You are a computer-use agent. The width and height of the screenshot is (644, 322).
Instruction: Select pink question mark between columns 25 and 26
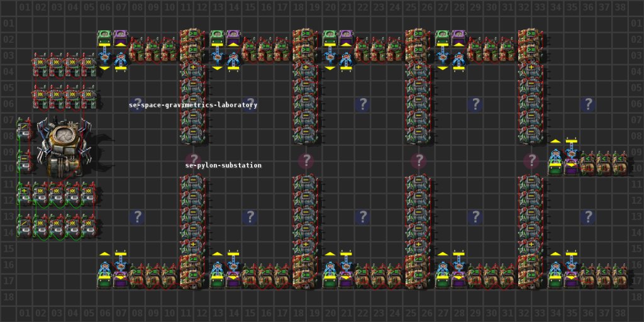pos(418,161)
